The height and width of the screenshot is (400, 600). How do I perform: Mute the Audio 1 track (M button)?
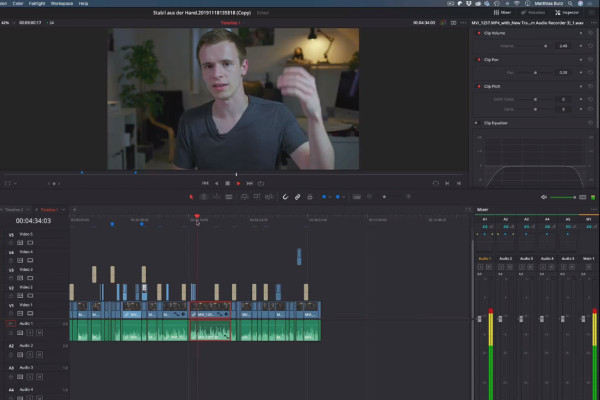point(39,333)
